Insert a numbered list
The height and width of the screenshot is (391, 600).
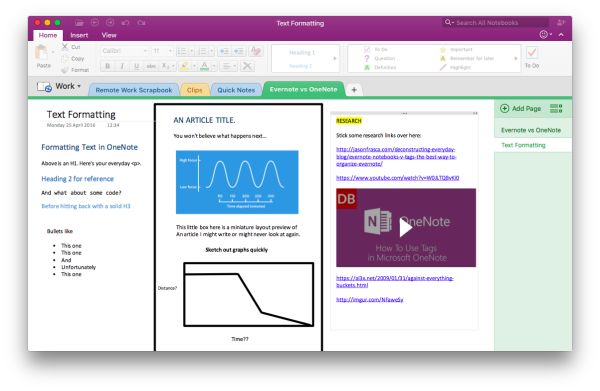[x=202, y=51]
